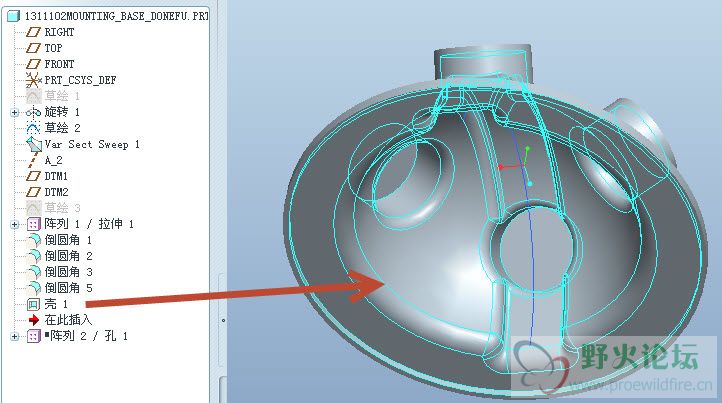Click the DTM2 datum plane icon
The image size is (722, 403).
(33, 192)
